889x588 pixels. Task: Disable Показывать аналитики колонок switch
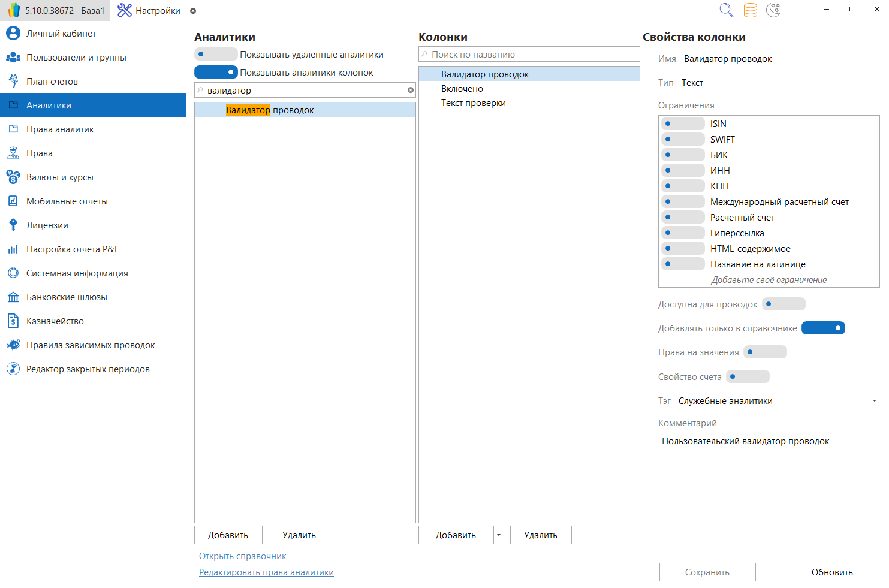[x=216, y=73]
